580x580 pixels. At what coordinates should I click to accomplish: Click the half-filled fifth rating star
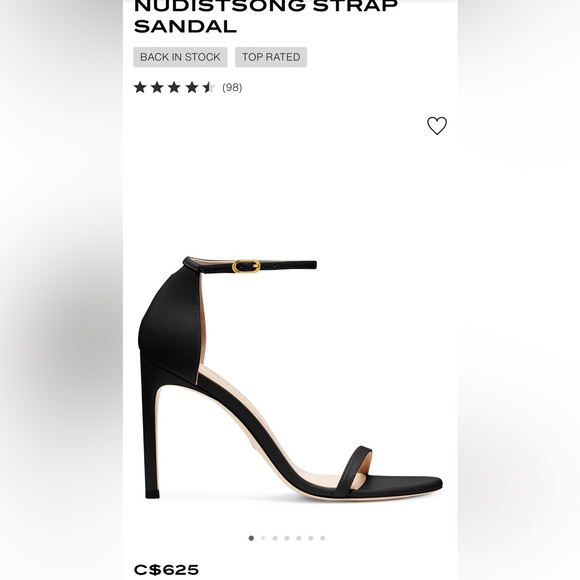(209, 87)
